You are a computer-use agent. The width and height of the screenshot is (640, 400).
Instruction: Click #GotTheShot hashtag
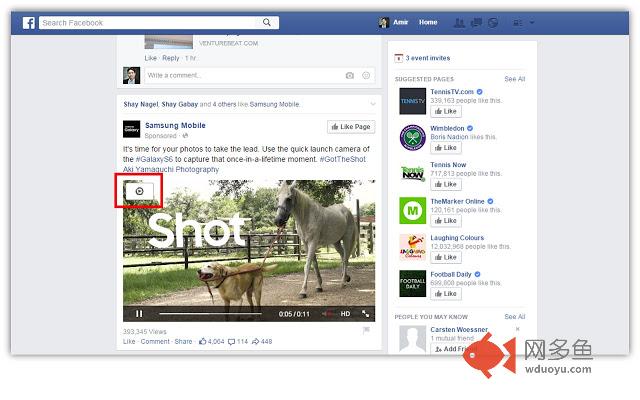coord(342,159)
